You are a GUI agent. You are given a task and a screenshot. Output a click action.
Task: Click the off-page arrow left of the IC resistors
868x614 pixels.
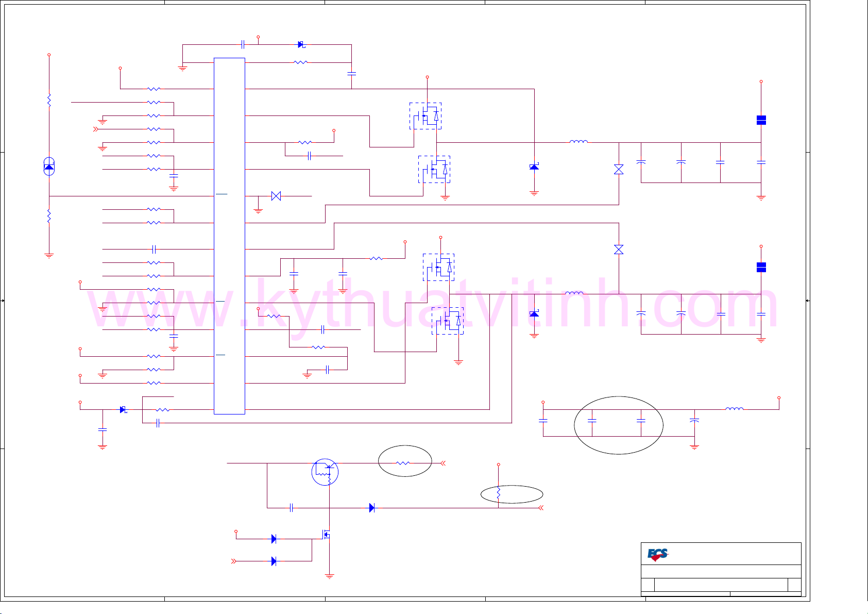(95, 129)
